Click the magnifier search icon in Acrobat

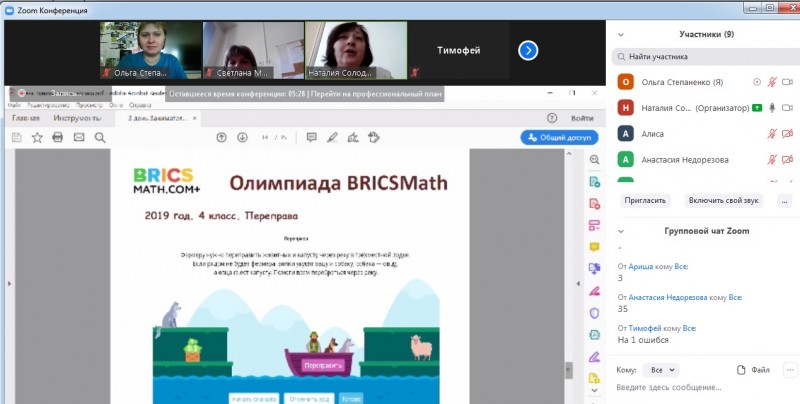[100, 137]
